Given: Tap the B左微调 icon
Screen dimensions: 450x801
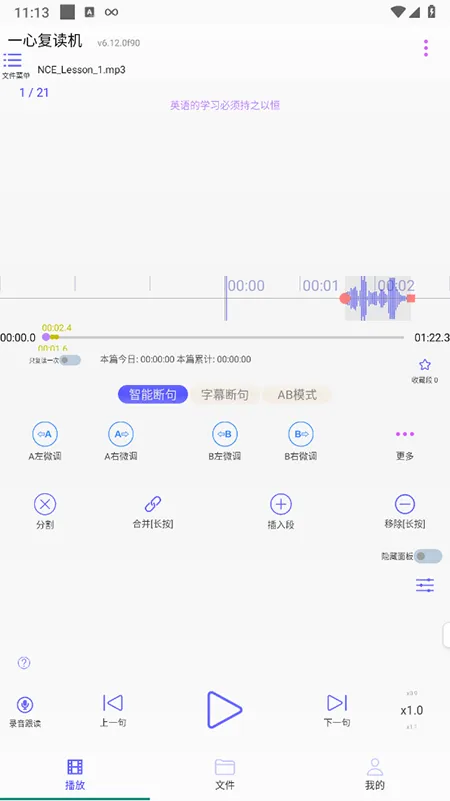Looking at the screenshot, I should 225,434.
